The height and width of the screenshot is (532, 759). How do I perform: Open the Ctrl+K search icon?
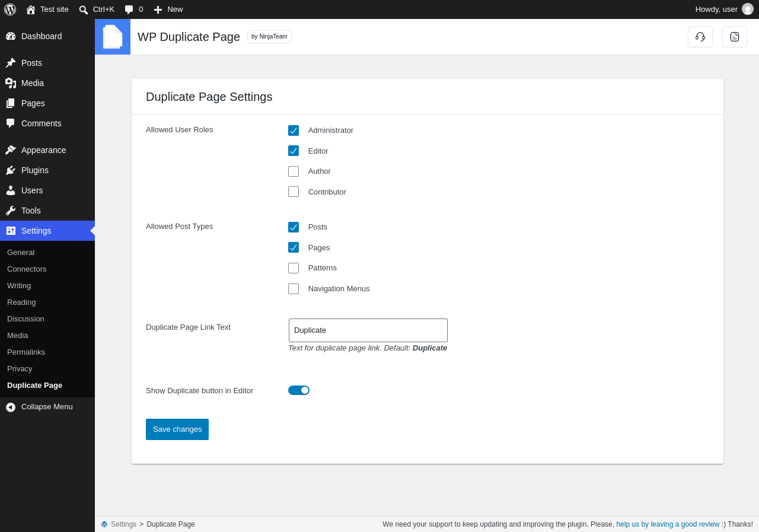(84, 9)
